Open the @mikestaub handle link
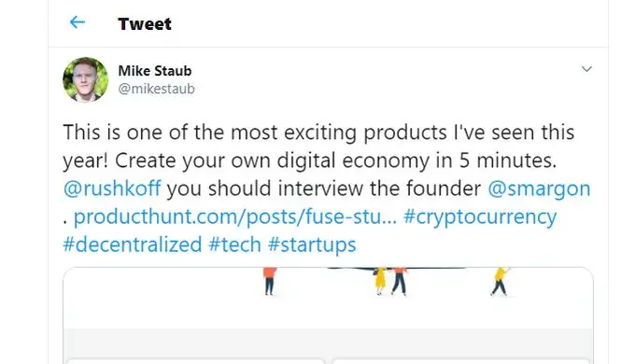Image resolution: width=635 pixels, height=364 pixels. (156, 89)
